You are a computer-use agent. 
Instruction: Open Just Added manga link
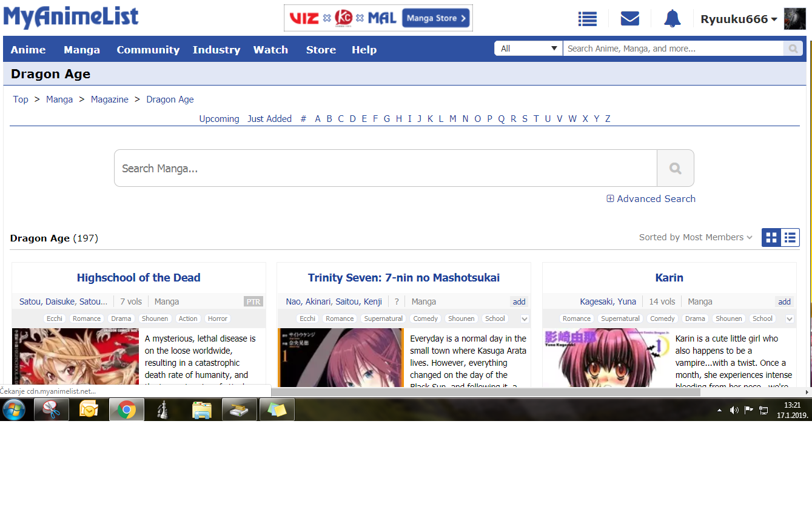point(269,119)
